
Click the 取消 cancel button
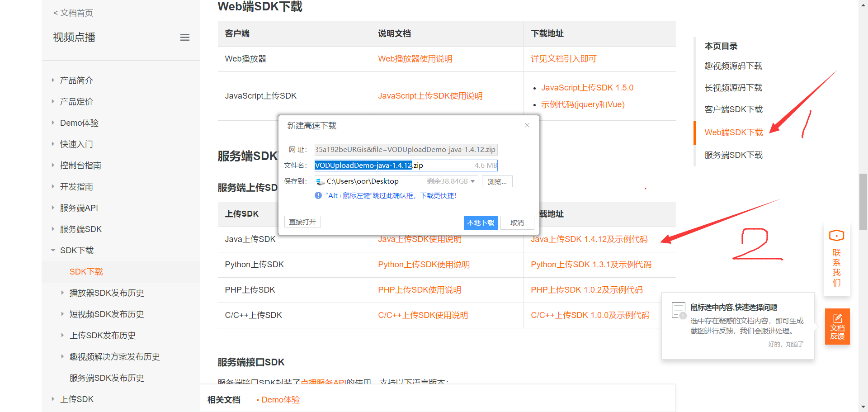pyautogui.click(x=517, y=223)
